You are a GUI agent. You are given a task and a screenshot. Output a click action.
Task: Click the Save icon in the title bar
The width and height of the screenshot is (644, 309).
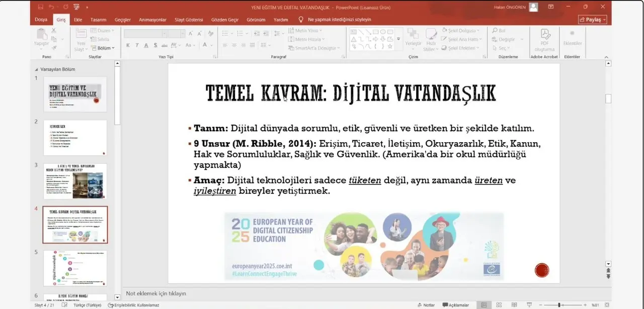41,7
